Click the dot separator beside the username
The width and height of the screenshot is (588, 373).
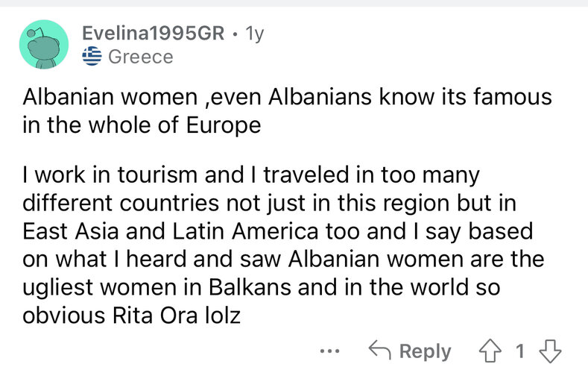(x=235, y=34)
